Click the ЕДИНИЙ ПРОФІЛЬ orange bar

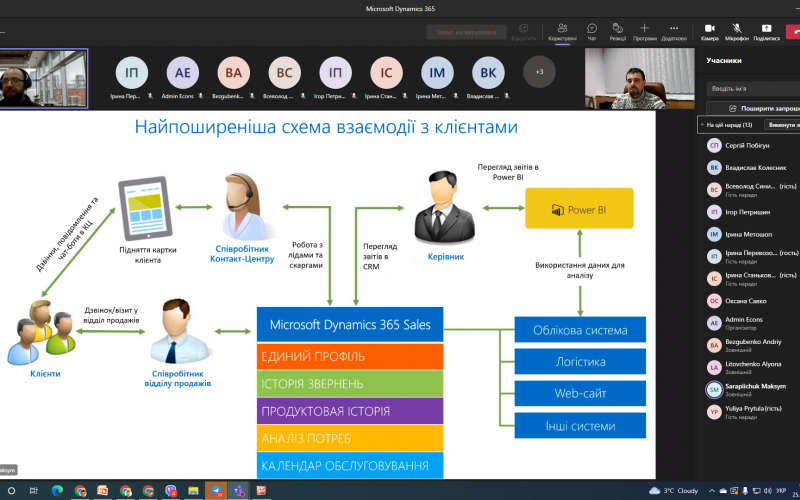(350, 357)
